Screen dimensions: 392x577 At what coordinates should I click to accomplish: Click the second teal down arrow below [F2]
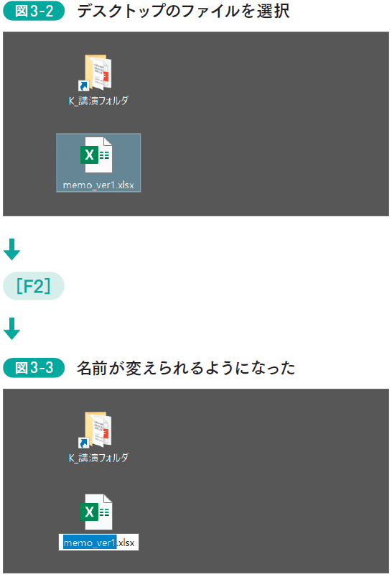[11, 328]
